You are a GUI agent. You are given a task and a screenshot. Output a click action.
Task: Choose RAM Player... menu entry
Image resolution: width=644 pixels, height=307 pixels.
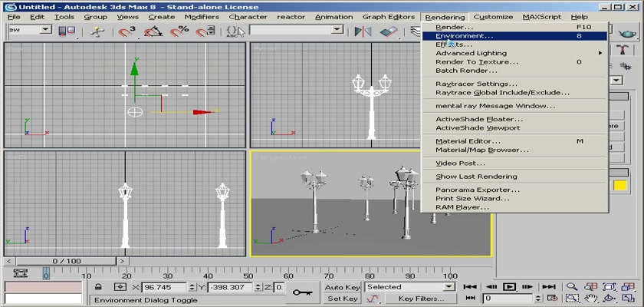click(x=514, y=207)
